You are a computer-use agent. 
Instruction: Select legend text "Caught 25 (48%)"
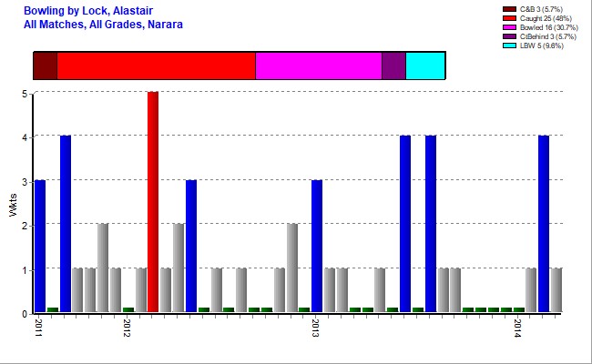pos(546,18)
